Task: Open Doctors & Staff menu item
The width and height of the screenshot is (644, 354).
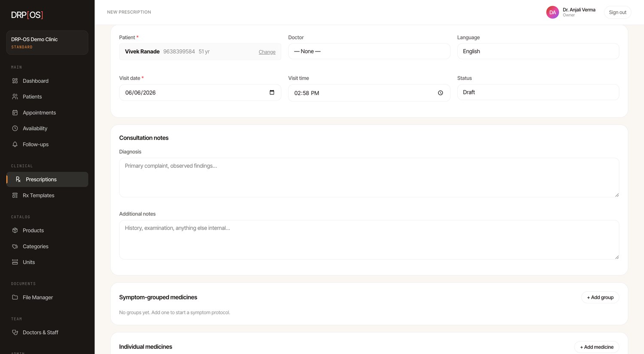Action: point(47,332)
